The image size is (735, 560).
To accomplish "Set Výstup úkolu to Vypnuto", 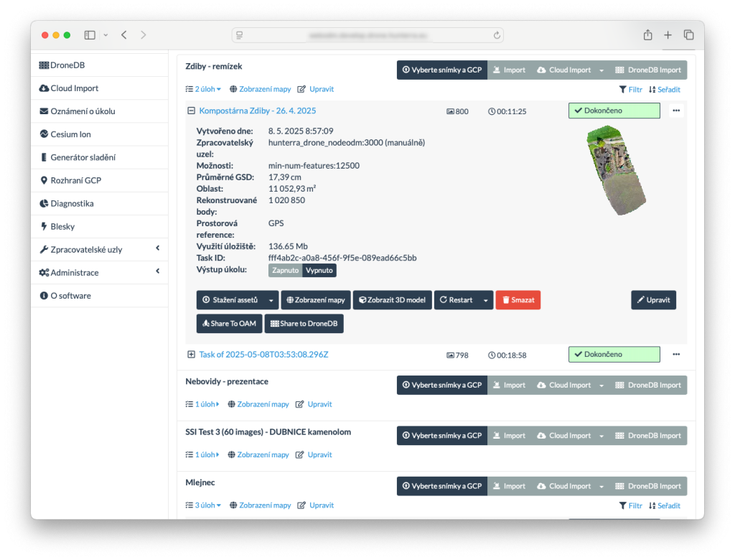I will click(x=319, y=271).
